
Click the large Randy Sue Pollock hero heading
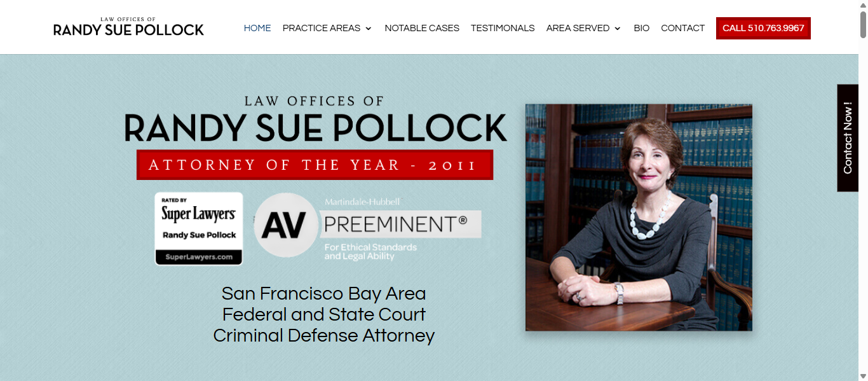[315, 127]
